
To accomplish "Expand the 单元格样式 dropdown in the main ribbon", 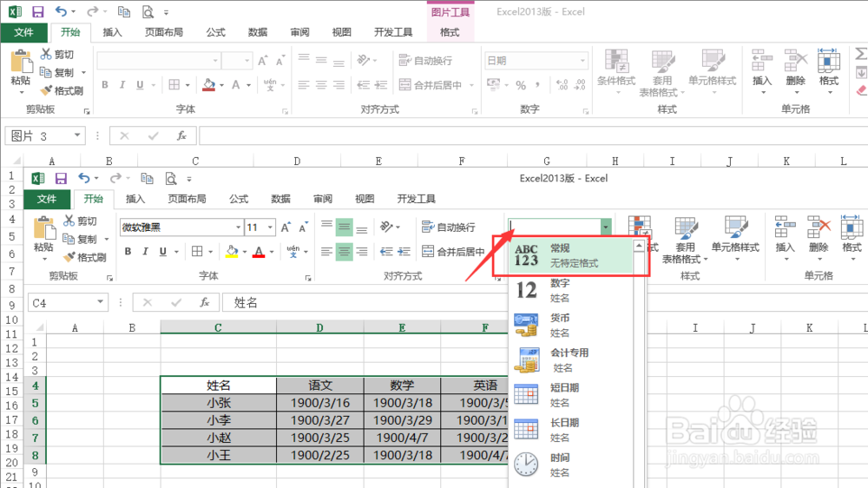I will click(713, 92).
